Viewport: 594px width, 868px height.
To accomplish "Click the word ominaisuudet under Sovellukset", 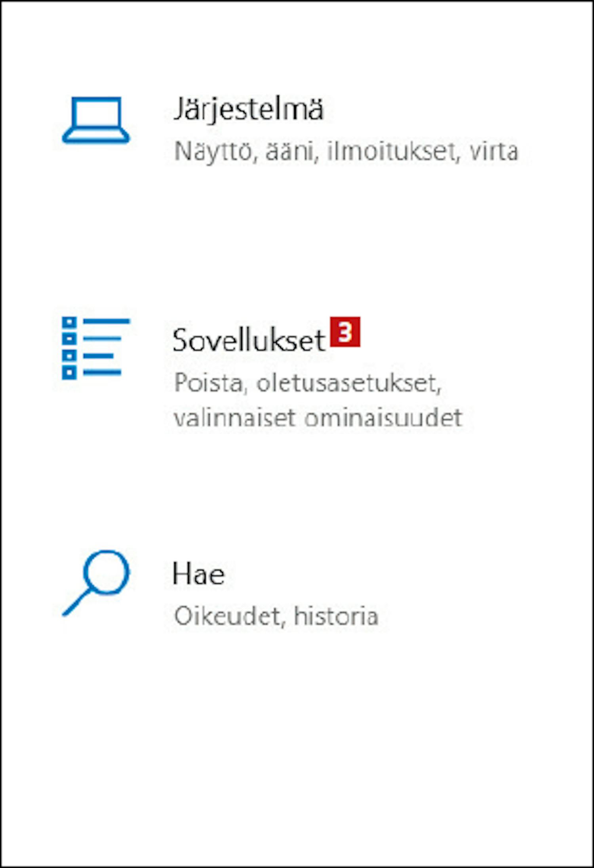I will coord(383,418).
